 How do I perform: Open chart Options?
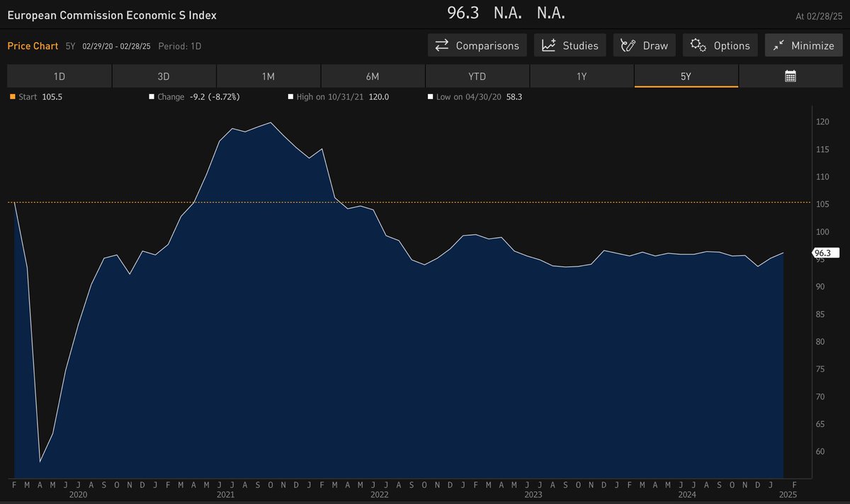[x=720, y=45]
